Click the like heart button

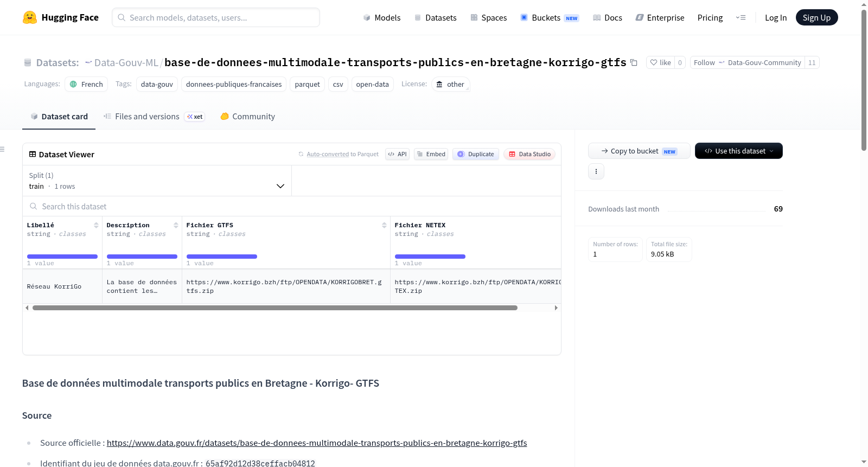coord(661,62)
